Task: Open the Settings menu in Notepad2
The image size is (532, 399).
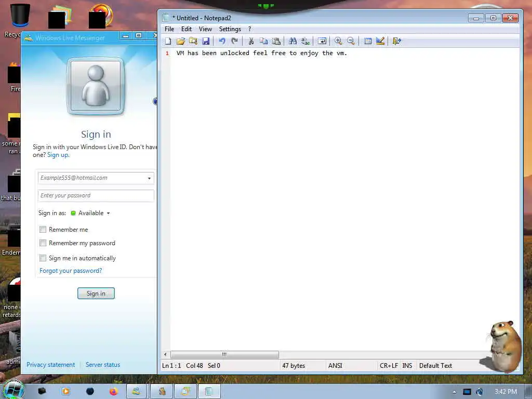Action: (x=230, y=29)
